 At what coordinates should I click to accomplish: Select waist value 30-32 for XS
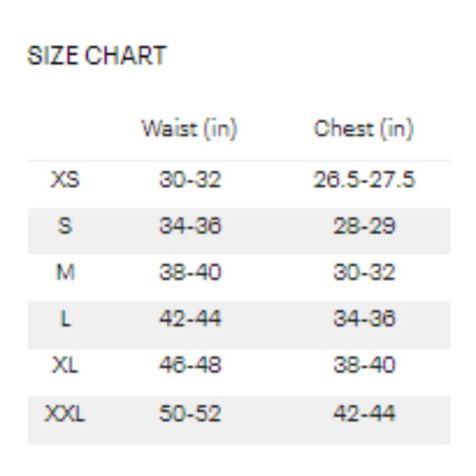[190, 179]
